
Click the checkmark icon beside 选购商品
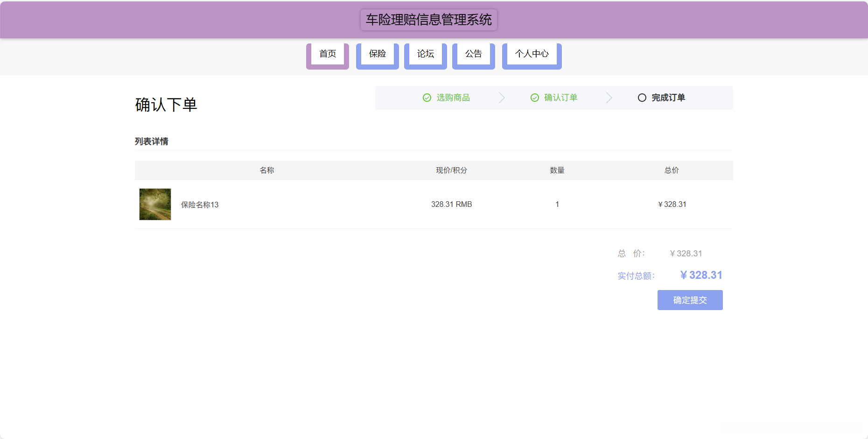pyautogui.click(x=427, y=98)
